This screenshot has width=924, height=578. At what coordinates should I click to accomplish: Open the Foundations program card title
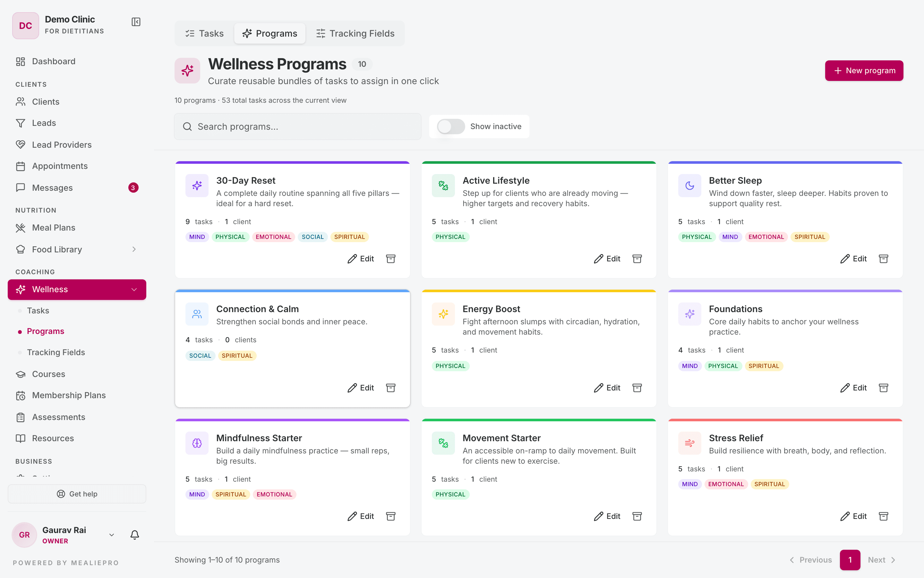pos(735,309)
